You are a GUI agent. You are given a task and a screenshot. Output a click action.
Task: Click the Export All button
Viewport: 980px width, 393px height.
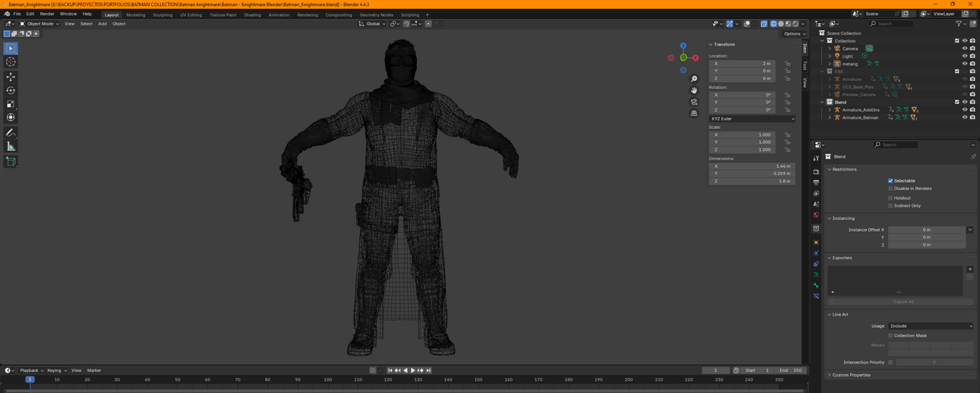tap(903, 302)
